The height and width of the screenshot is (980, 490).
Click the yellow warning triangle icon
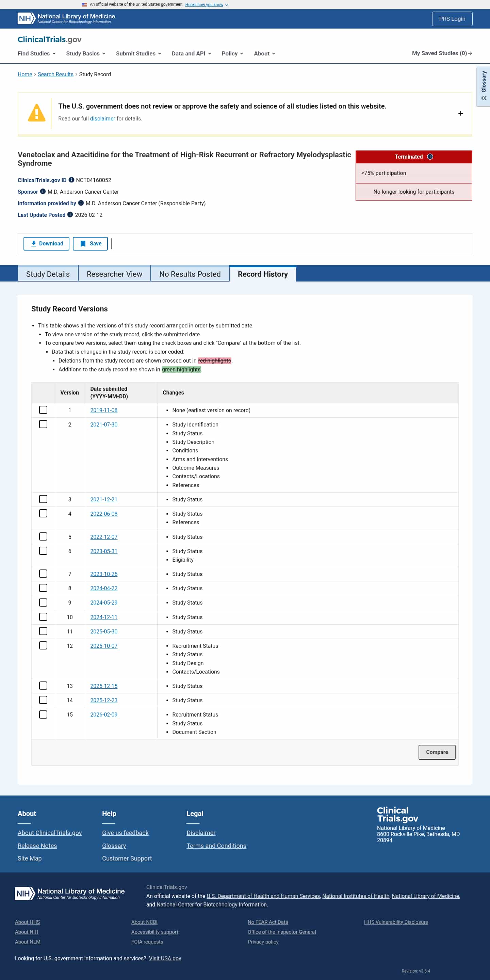click(x=37, y=113)
